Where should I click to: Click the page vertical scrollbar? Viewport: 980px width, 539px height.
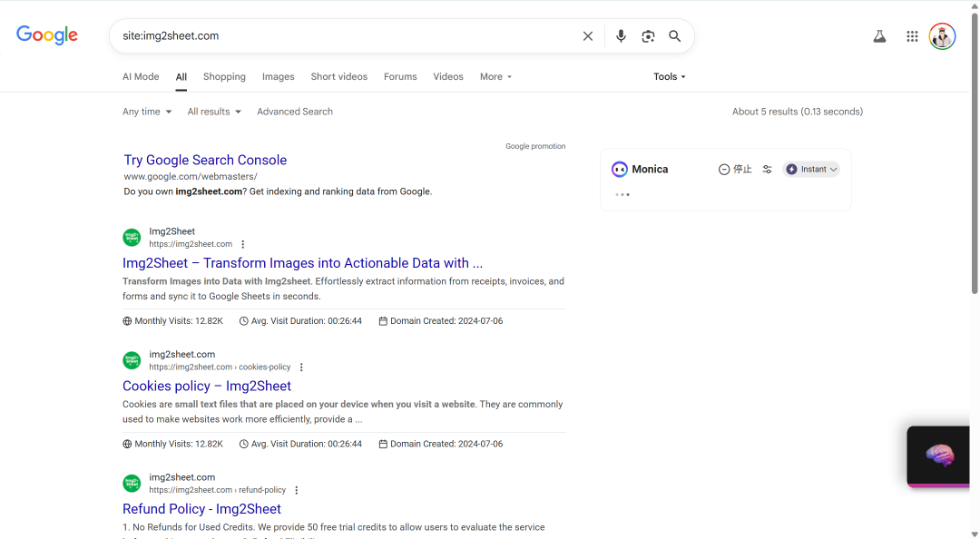[x=975, y=153]
